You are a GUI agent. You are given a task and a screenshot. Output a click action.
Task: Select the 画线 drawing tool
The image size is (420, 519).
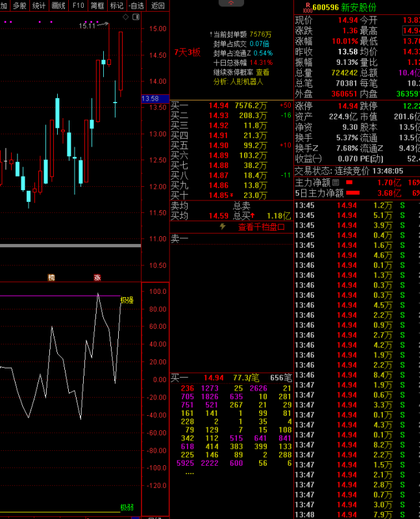tap(58, 6)
